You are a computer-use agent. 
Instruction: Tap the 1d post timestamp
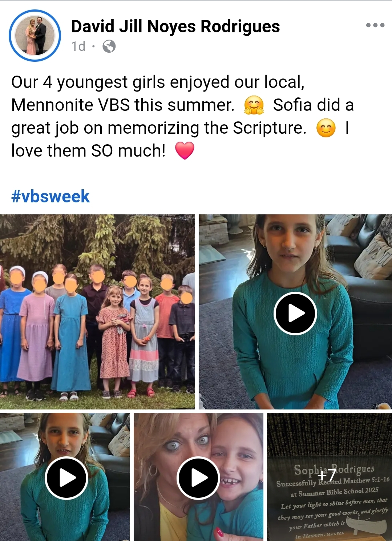(78, 47)
